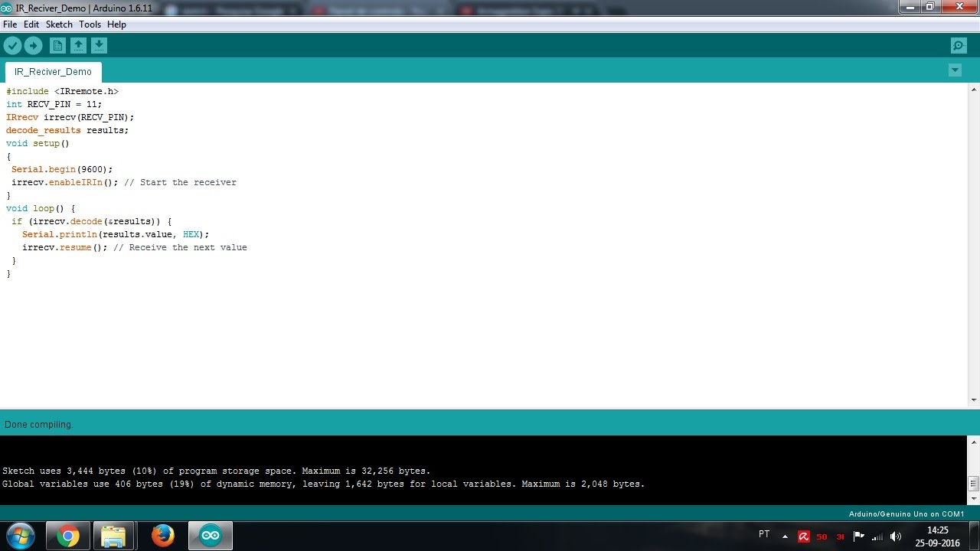This screenshot has width=980, height=551.
Task: Click the 'if (irrecv.decode(&results)) {' line
Action: [x=92, y=221]
